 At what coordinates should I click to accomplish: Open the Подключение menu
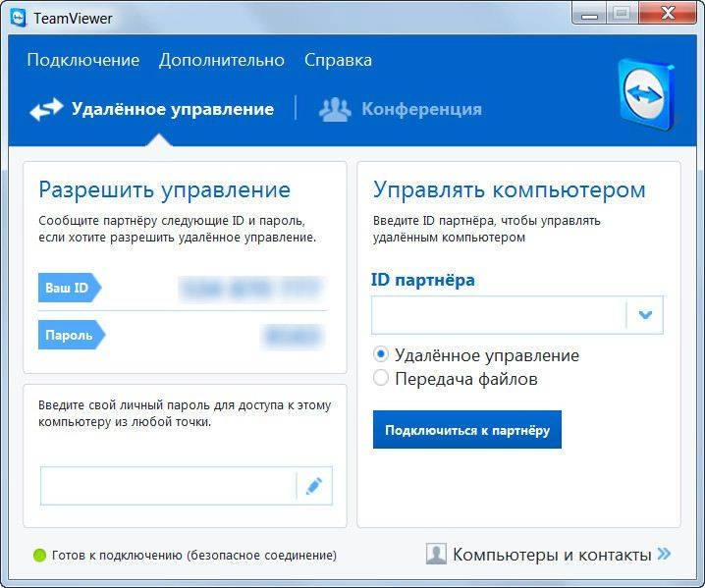(x=83, y=60)
